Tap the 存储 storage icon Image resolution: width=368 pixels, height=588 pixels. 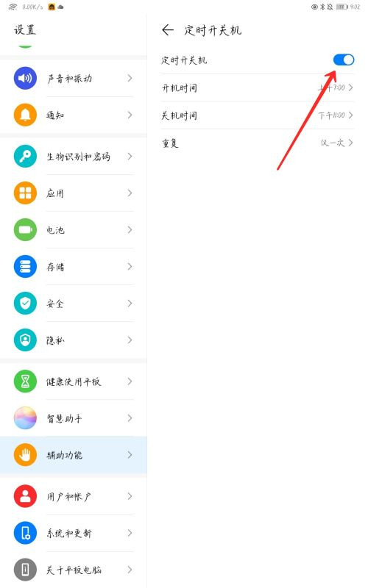pyautogui.click(x=25, y=266)
